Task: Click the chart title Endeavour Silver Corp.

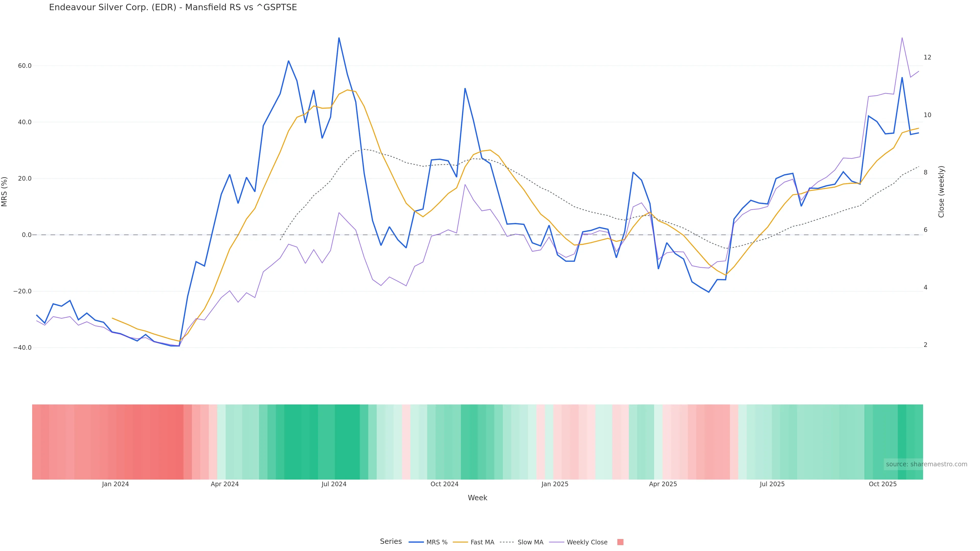Action: click(x=173, y=7)
